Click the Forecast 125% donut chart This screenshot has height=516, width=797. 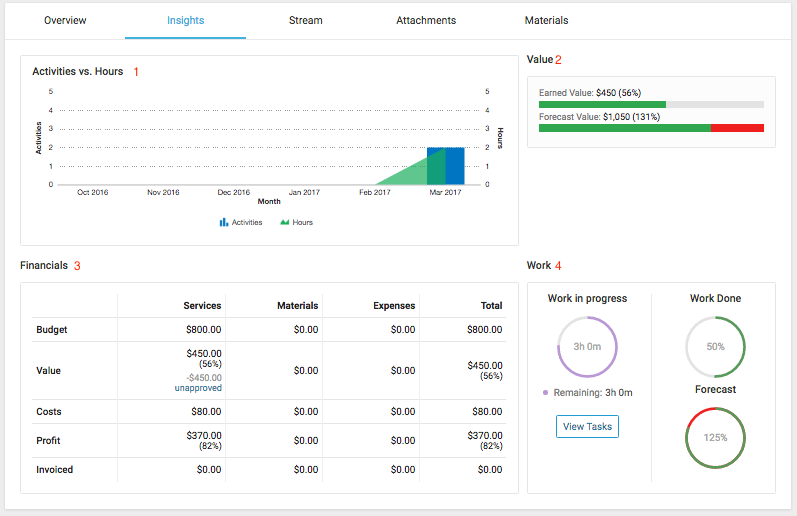coord(715,438)
